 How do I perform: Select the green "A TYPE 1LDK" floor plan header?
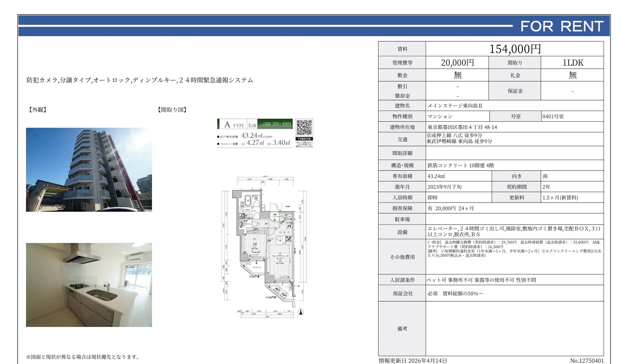point(233,125)
